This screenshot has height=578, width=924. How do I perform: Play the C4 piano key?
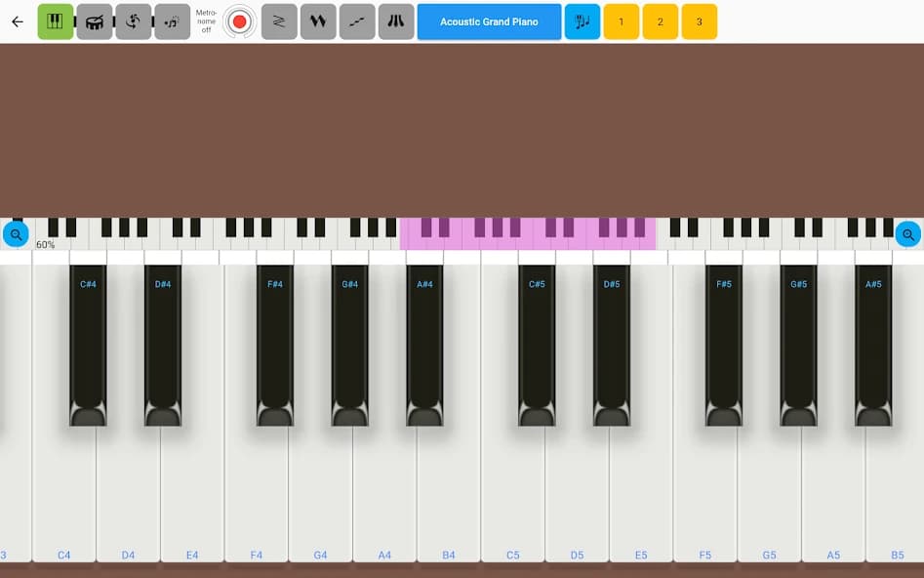(x=63, y=488)
